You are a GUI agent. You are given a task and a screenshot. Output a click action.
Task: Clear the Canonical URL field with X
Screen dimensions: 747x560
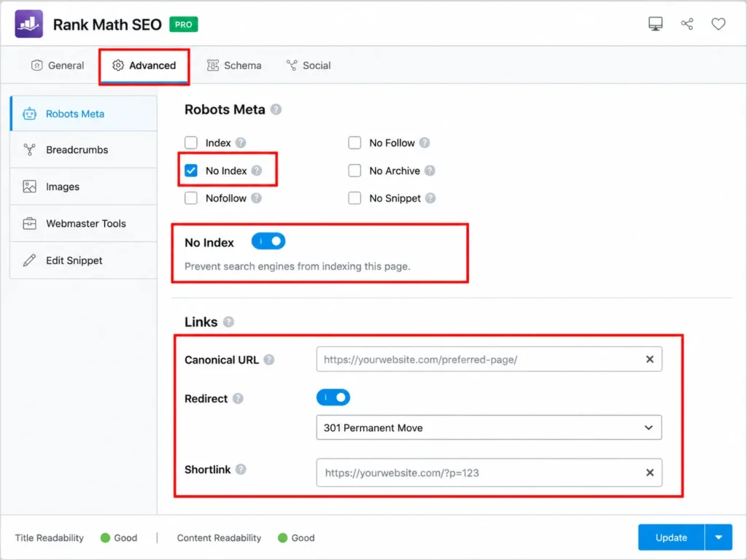pyautogui.click(x=649, y=359)
